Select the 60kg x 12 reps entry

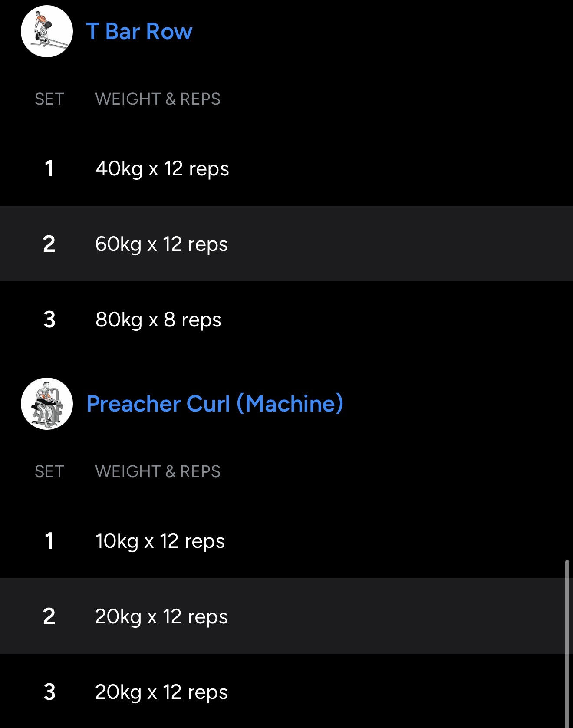pyautogui.click(x=161, y=244)
